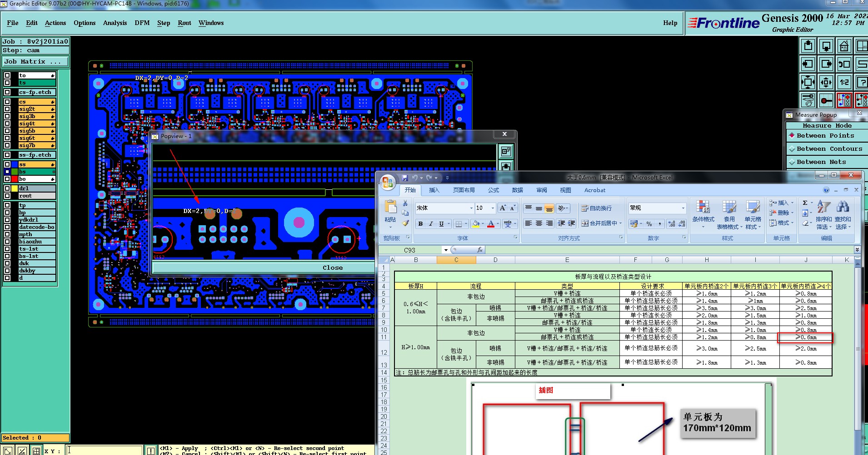Open the Conditional Formatting dropdown in Excel

pyautogui.click(x=703, y=214)
